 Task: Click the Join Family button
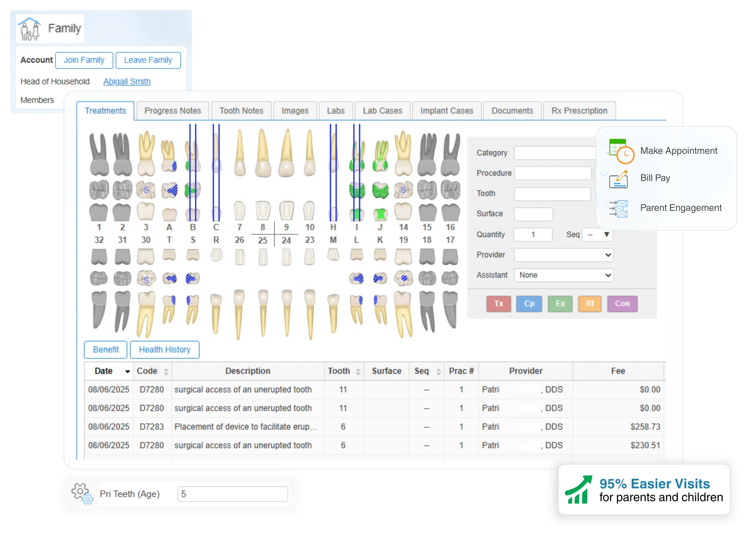84,60
